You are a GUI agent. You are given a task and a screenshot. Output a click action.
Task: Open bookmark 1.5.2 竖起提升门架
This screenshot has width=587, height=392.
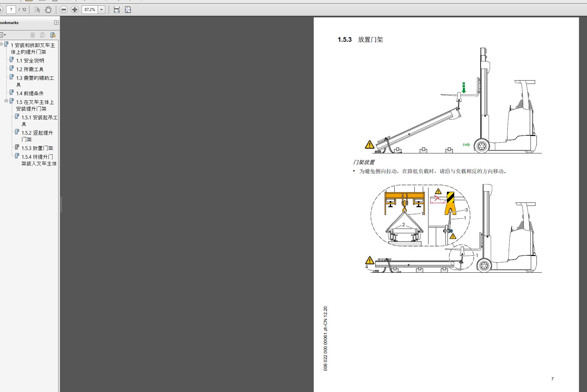[x=37, y=136]
